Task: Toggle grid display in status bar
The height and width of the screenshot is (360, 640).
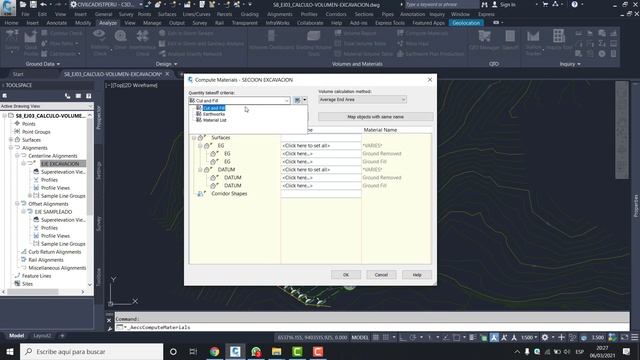Action: [x=376, y=338]
